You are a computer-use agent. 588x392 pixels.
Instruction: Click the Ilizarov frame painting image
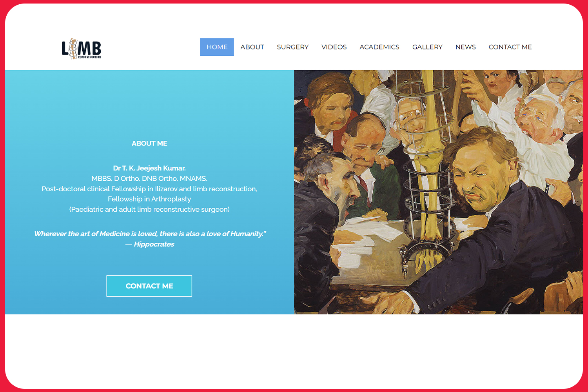point(438,192)
